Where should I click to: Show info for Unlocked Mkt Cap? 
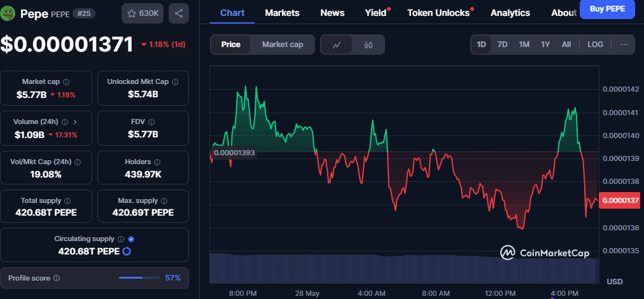[176, 81]
